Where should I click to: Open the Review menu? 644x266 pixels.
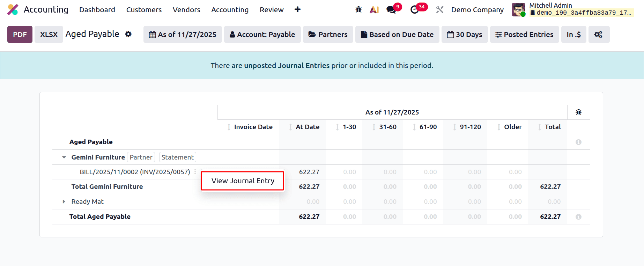tap(272, 10)
